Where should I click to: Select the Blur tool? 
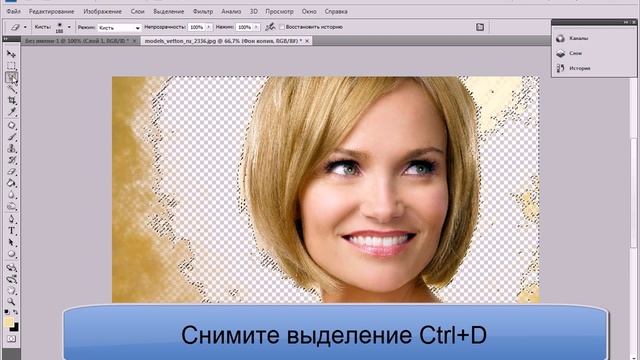click(x=11, y=195)
